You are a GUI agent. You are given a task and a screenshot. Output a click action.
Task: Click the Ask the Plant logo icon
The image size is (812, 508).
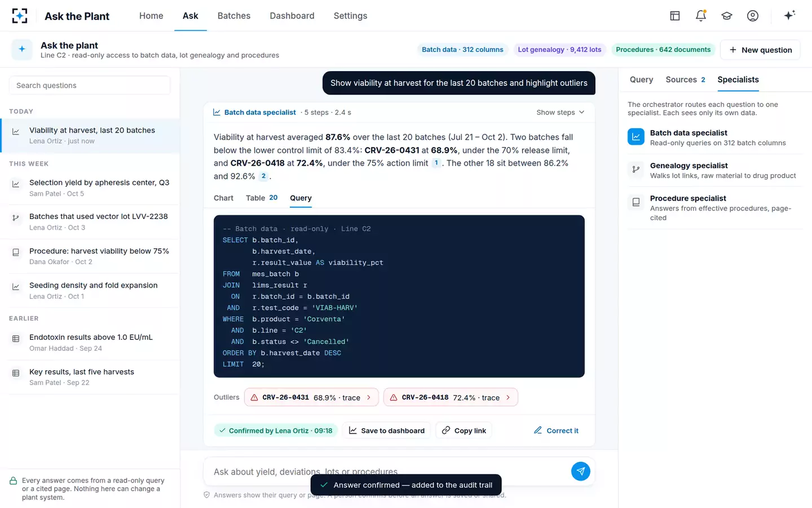[20, 16]
